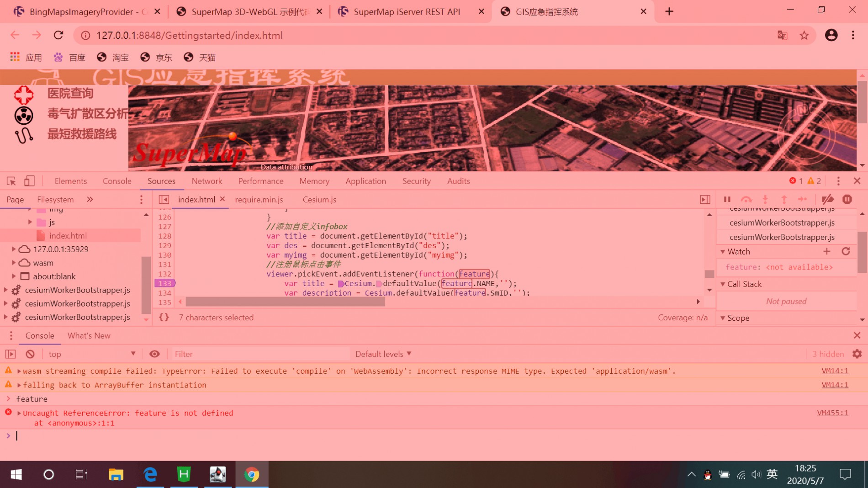This screenshot has height=488, width=868.
Task: Select the Filesystem navigator tab
Action: click(x=55, y=200)
